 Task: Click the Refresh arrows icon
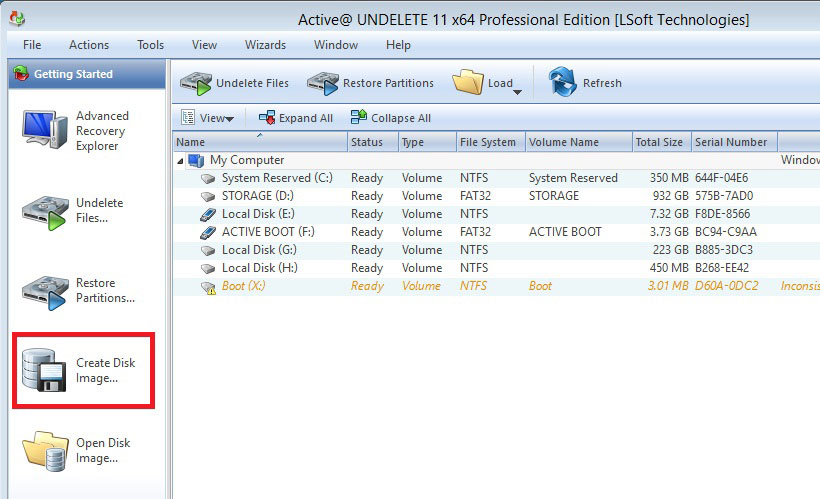coord(562,82)
